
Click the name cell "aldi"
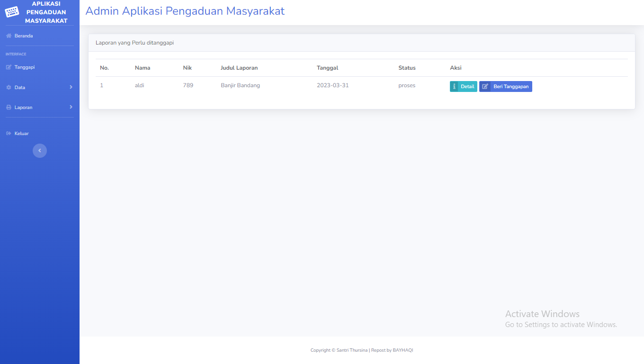point(139,85)
